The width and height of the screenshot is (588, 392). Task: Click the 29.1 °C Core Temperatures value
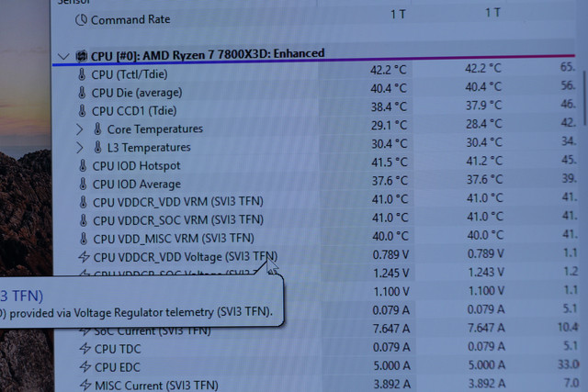389,125
